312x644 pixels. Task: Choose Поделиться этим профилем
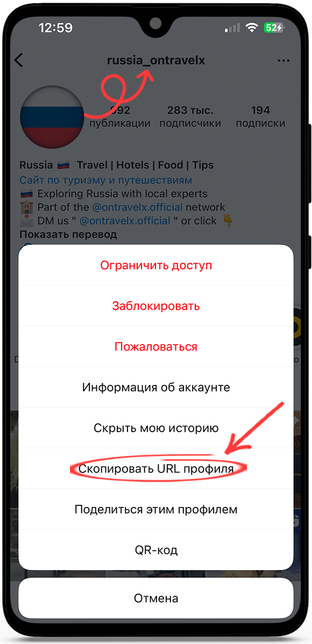[x=156, y=509]
